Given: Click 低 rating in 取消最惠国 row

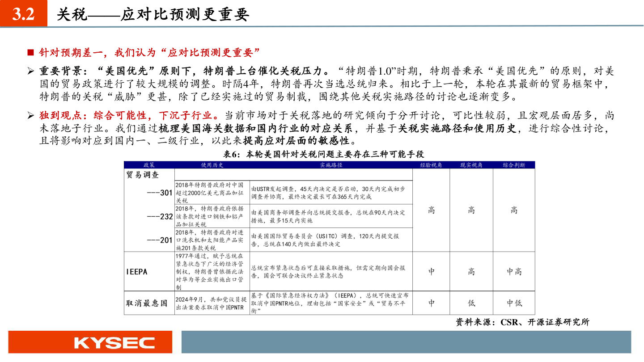Looking at the screenshot, I should coord(471,303).
